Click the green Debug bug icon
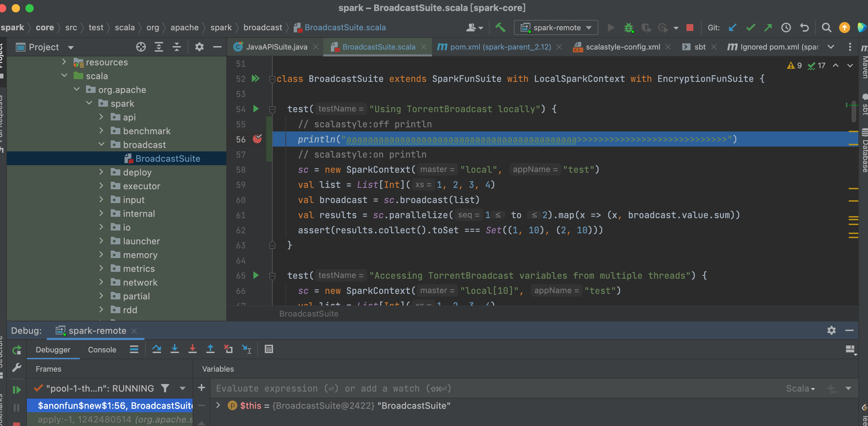 (x=629, y=28)
